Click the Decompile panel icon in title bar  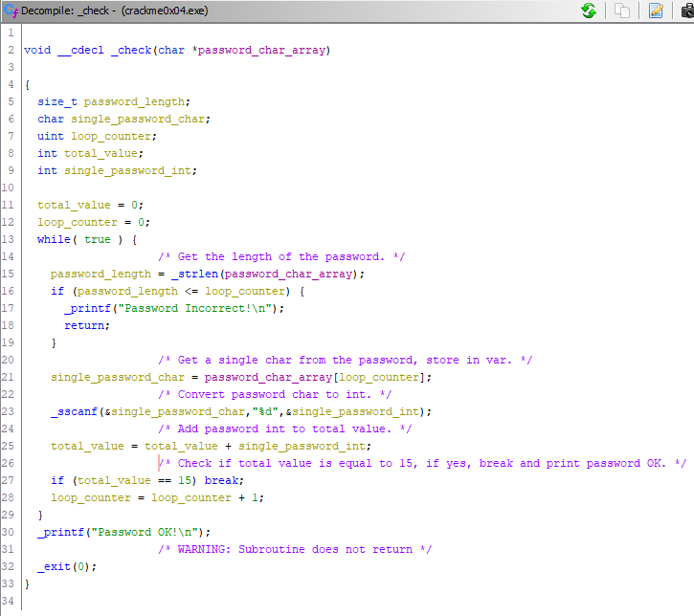pos(11,11)
